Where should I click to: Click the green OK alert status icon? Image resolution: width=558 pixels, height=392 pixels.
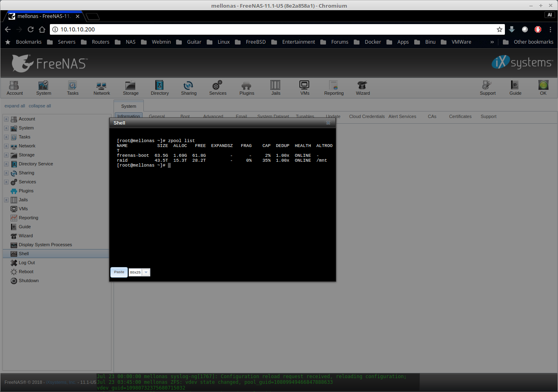tap(543, 88)
